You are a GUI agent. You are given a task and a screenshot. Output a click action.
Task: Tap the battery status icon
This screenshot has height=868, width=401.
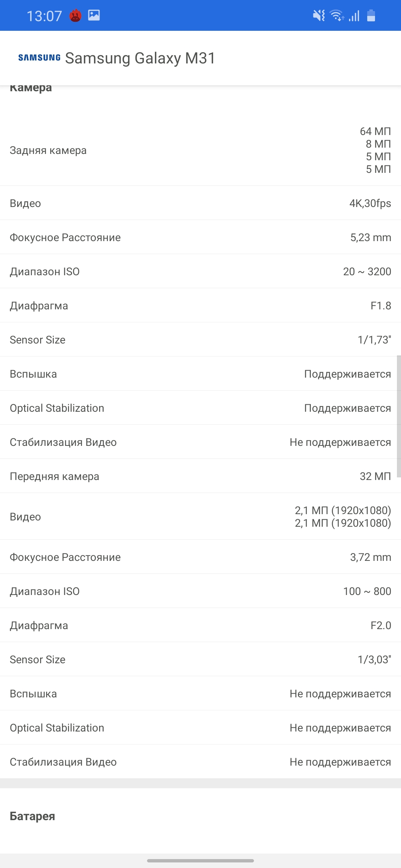tap(371, 16)
